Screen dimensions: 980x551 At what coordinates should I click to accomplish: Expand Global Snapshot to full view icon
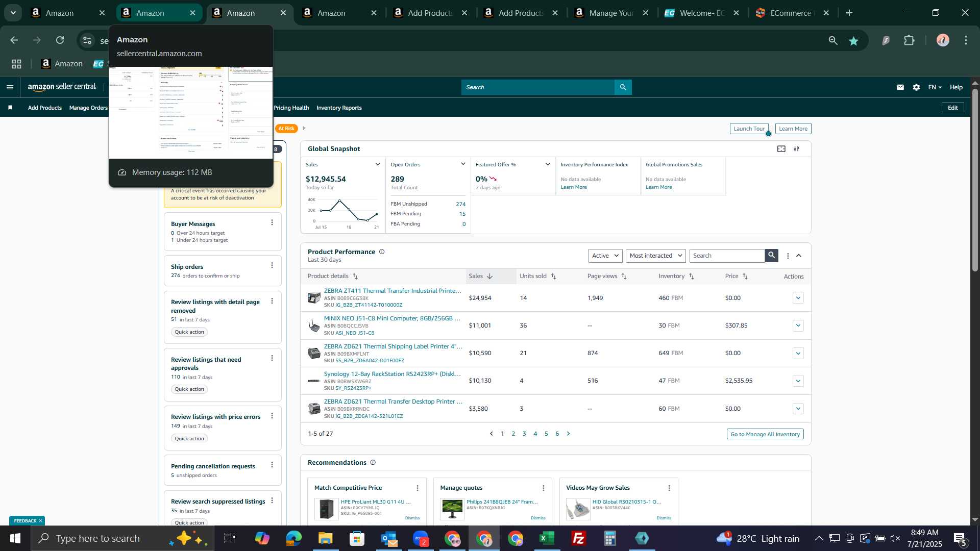point(781,149)
